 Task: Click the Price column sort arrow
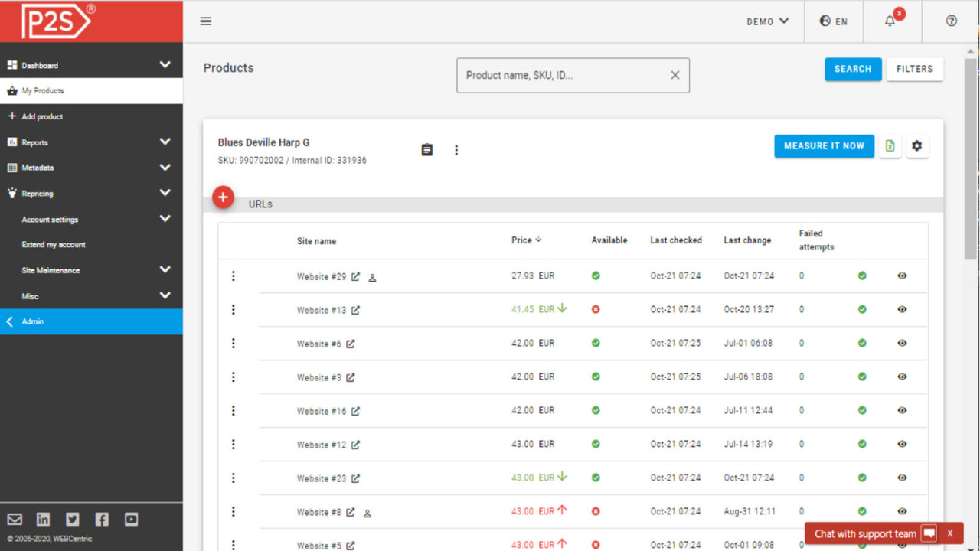click(x=538, y=240)
